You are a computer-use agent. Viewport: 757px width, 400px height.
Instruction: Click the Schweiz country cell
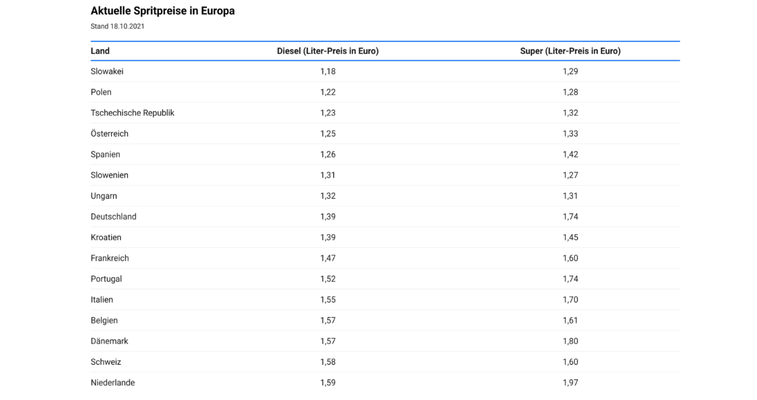pos(106,362)
